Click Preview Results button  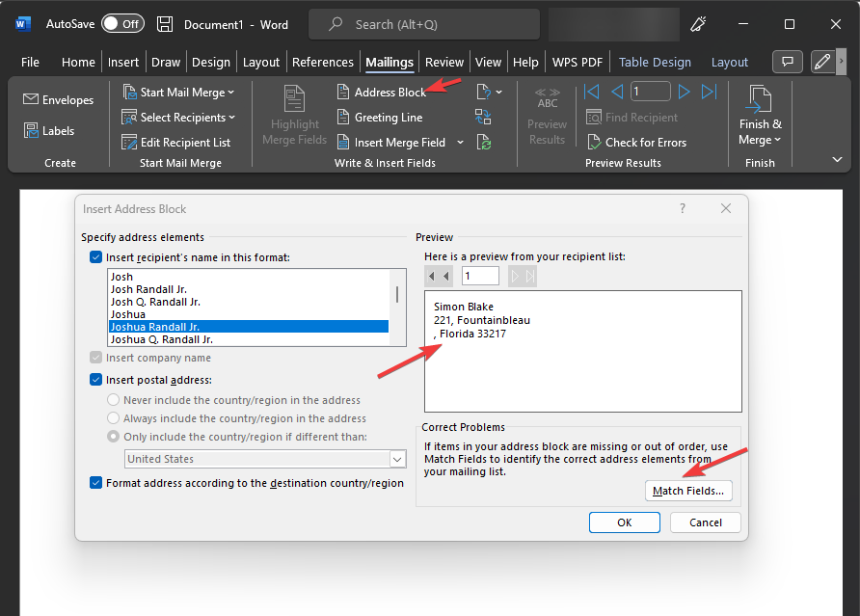pyautogui.click(x=547, y=116)
